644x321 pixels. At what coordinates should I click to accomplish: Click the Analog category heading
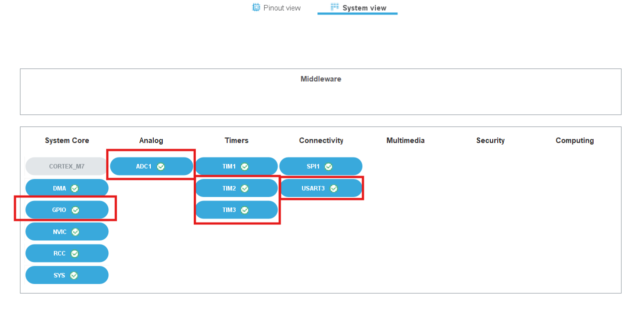tap(151, 140)
